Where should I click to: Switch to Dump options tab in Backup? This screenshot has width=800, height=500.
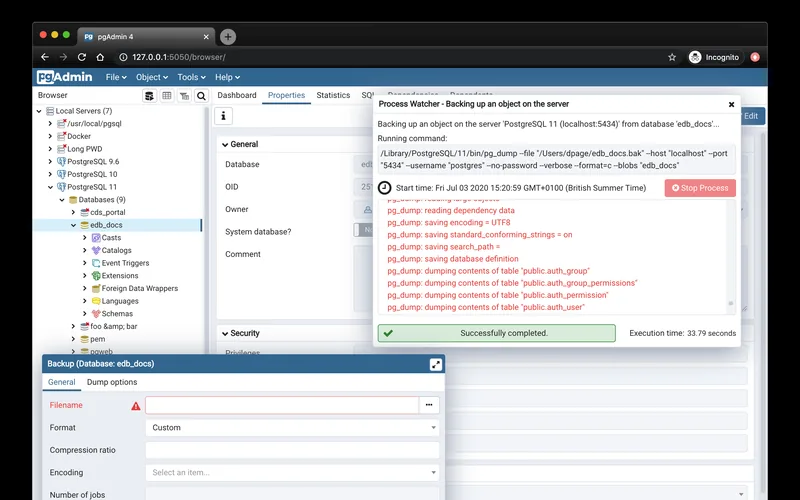112,382
